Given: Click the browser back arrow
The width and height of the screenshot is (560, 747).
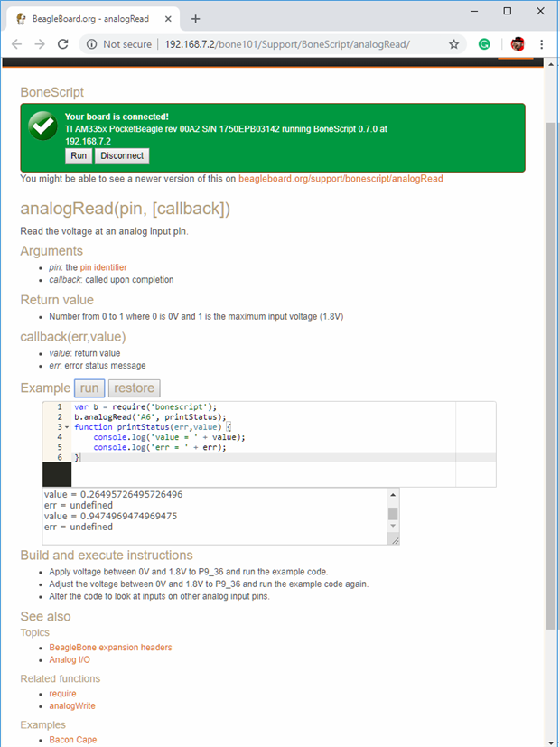Looking at the screenshot, I should coord(16,44).
